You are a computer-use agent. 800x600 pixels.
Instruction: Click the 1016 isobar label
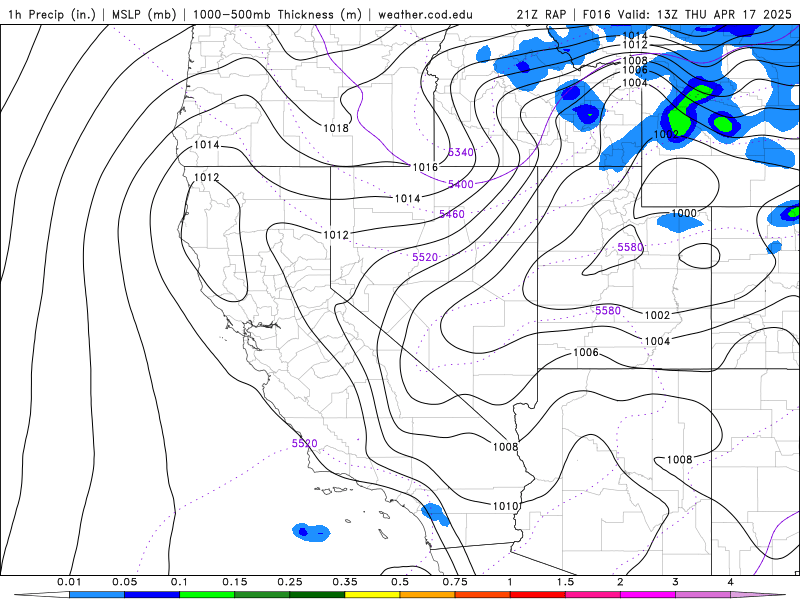pos(424,167)
